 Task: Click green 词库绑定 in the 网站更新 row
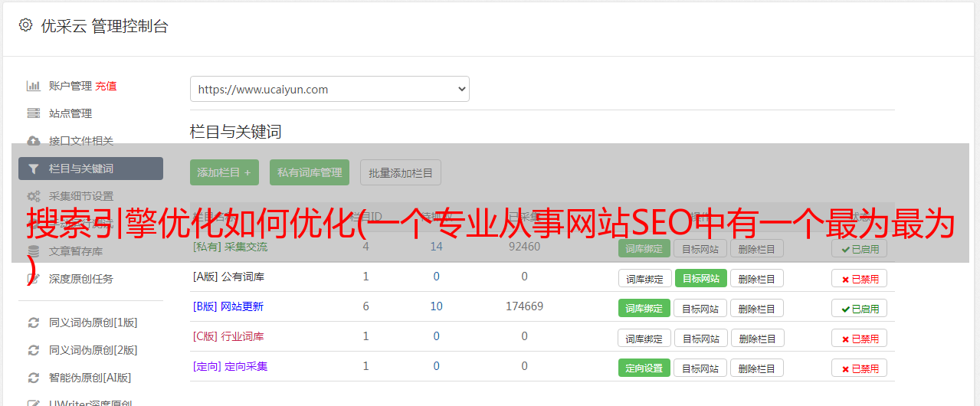pyautogui.click(x=644, y=308)
